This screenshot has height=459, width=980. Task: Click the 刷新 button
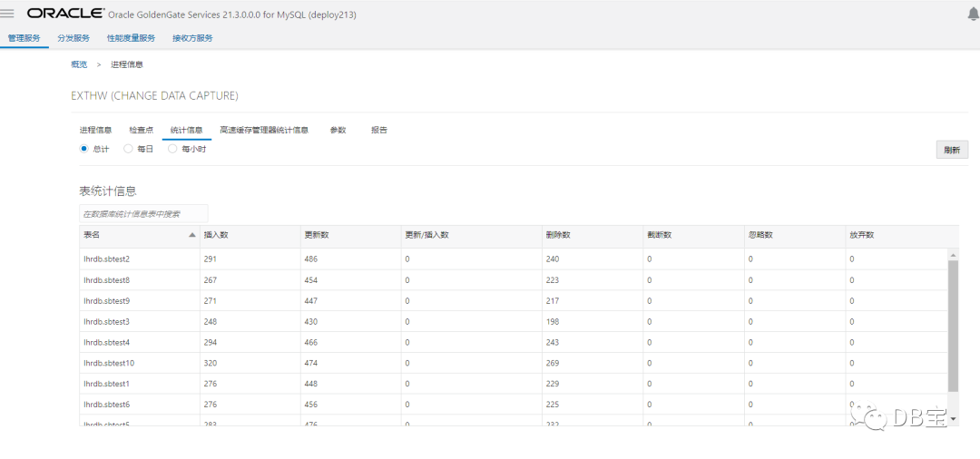[x=952, y=150]
